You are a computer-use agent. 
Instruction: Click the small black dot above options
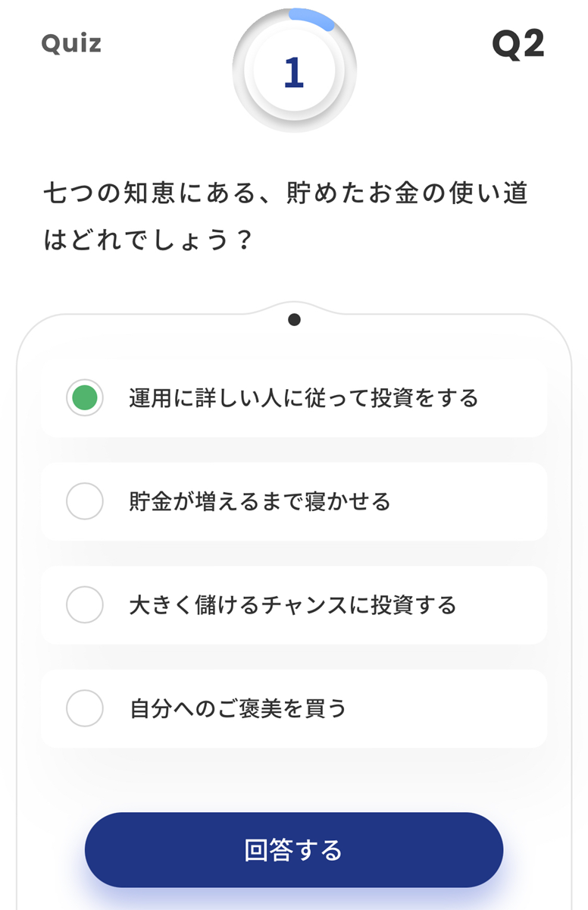coord(295,320)
